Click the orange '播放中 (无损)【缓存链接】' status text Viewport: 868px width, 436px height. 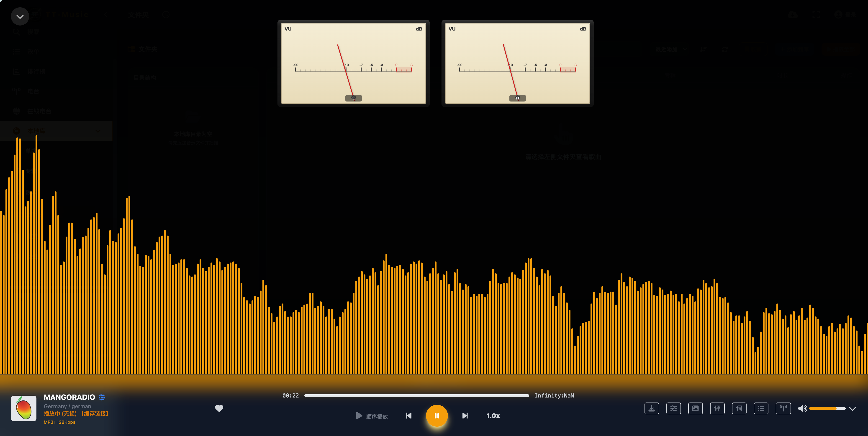coord(76,414)
